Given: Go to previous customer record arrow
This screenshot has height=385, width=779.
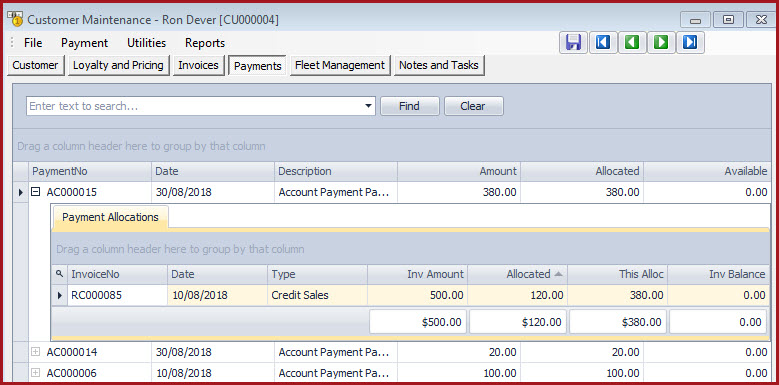Looking at the screenshot, I should pos(632,42).
